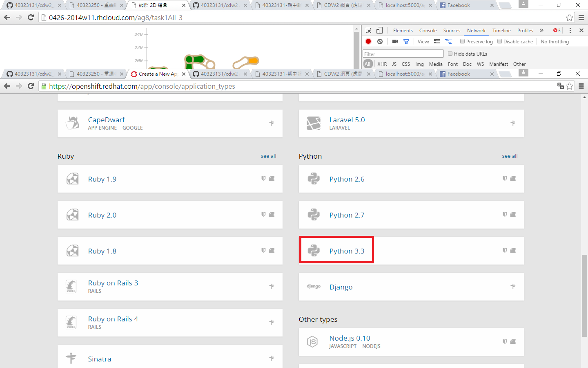This screenshot has height=368, width=588.
Task: Click the capture screenshots camera icon
Action: click(395, 41)
